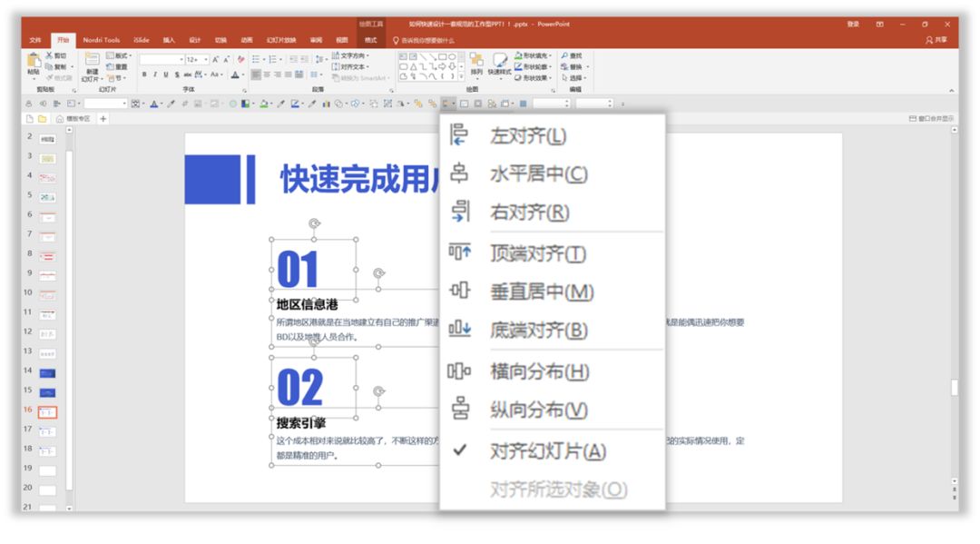Screen dimensions: 980x544
Task: Toggle strikethrough abc button
Action: [188, 74]
